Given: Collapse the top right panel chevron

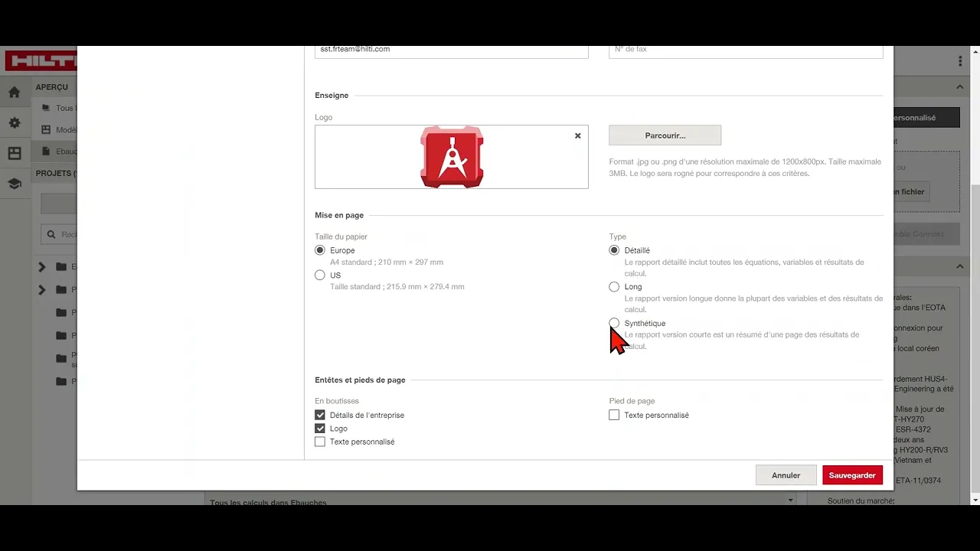Looking at the screenshot, I should 959,87.
